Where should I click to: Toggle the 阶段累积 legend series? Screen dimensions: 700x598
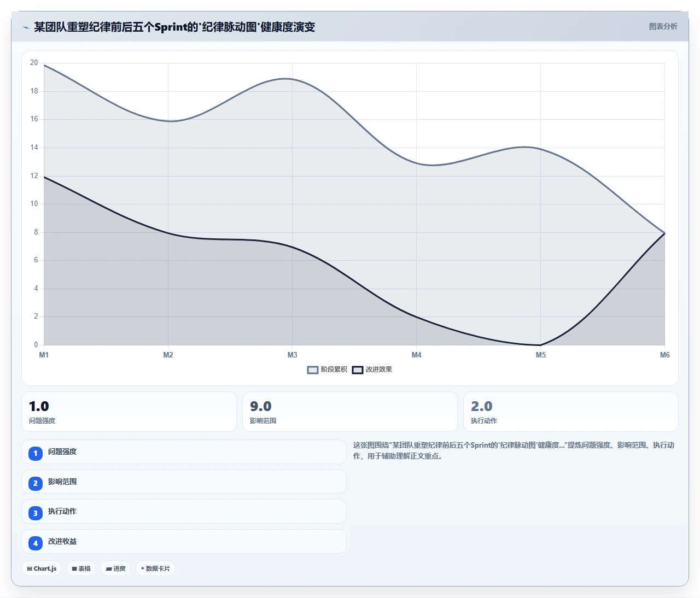coord(327,370)
